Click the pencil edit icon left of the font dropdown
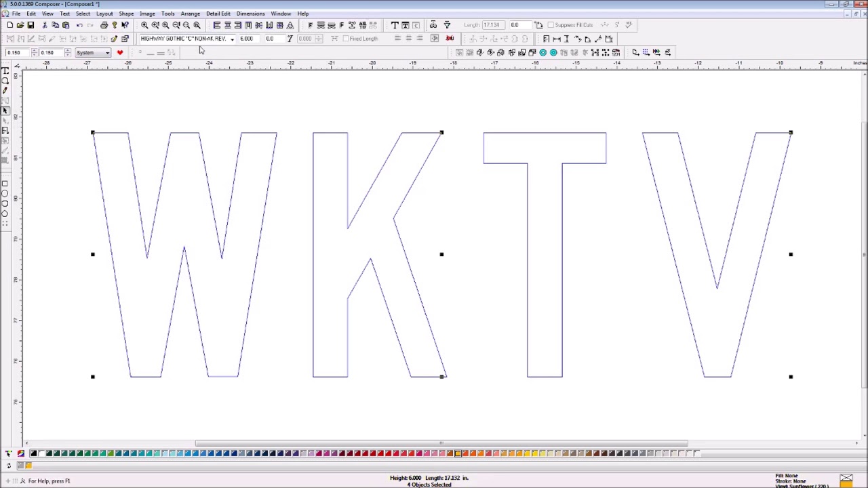The width and height of the screenshot is (868, 488). 114,39
